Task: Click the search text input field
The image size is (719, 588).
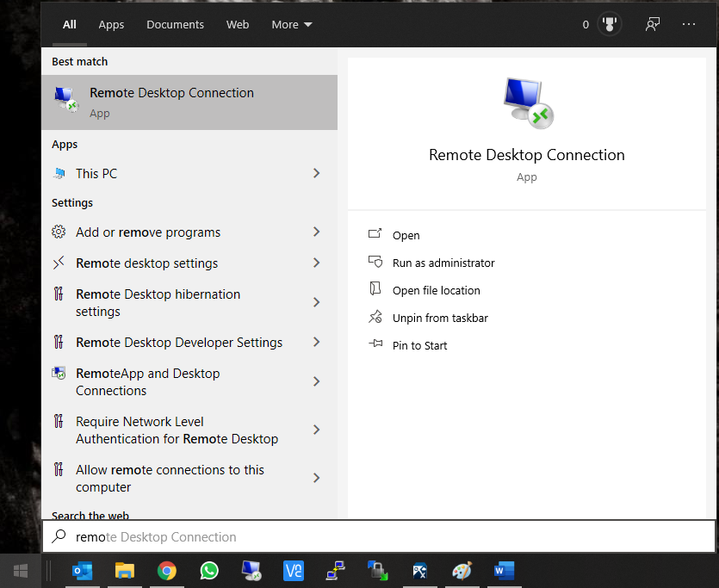Action: [379, 536]
